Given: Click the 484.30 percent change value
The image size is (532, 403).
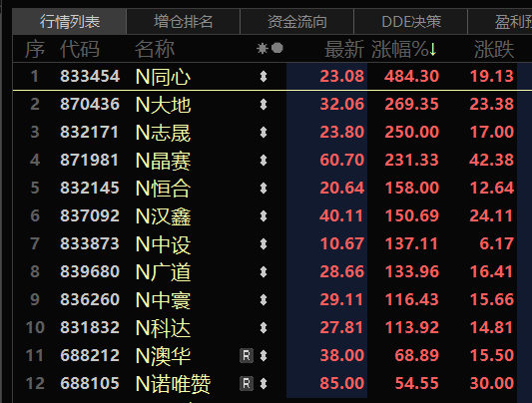Looking at the screenshot, I should (x=411, y=76).
